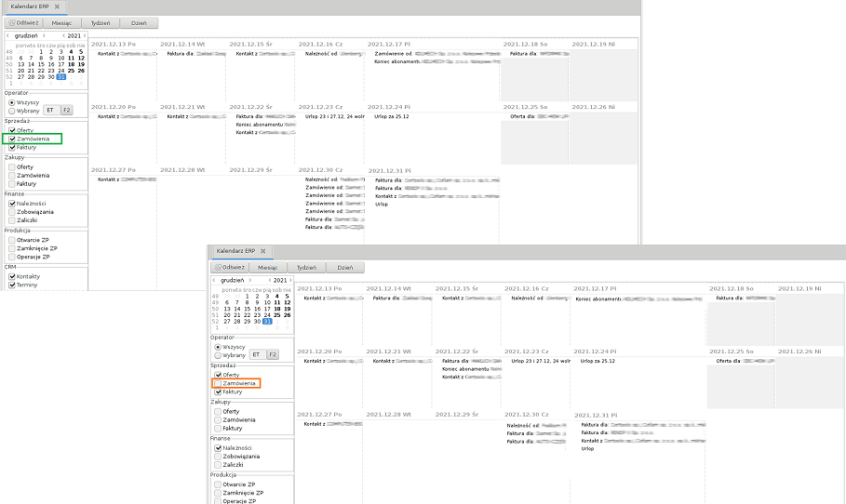Image resolution: width=846 pixels, height=504 pixels.
Task: Uncheck Sprzedaż Zamówienia in upper window
Action: click(x=12, y=139)
